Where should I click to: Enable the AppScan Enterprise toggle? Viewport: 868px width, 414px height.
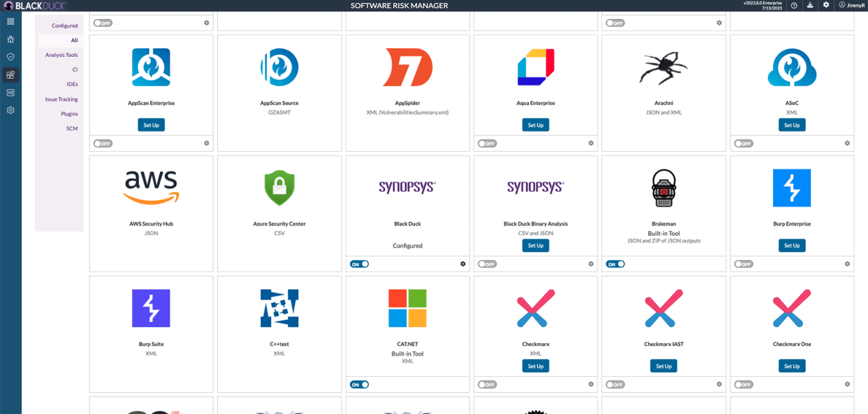(102, 143)
